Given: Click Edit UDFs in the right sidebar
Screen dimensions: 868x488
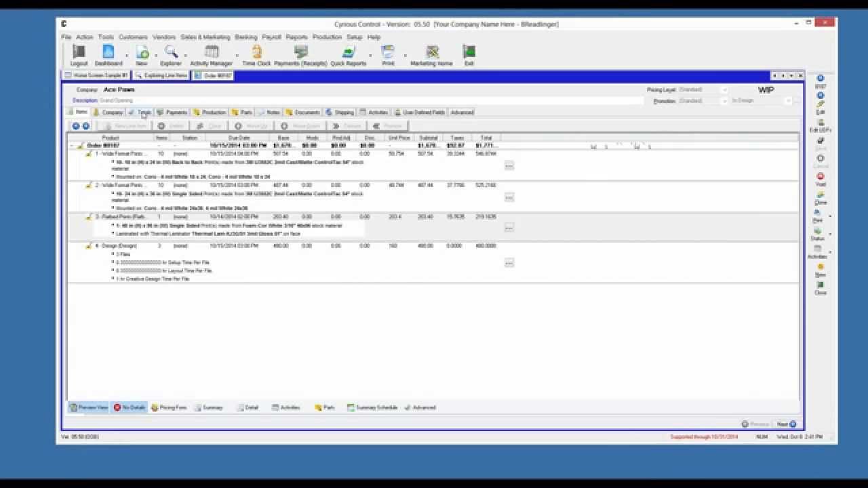Looking at the screenshot, I should [x=821, y=125].
